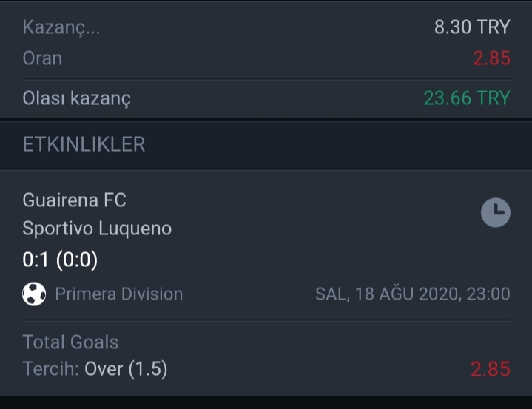532x409 pixels.
Task: Expand the truncated Kazanç... label
Action: coord(61,27)
